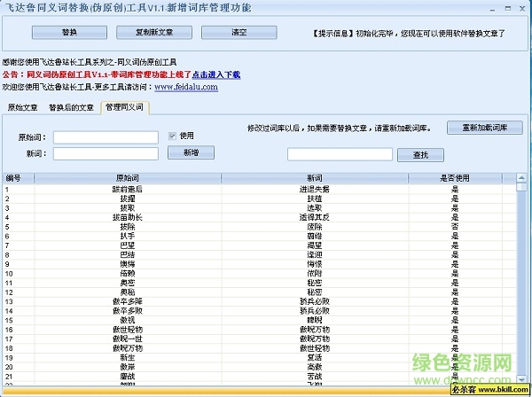This screenshot has height=397, width=532.
Task: Select the 适得其反 cell in row 4
Action: point(315,217)
